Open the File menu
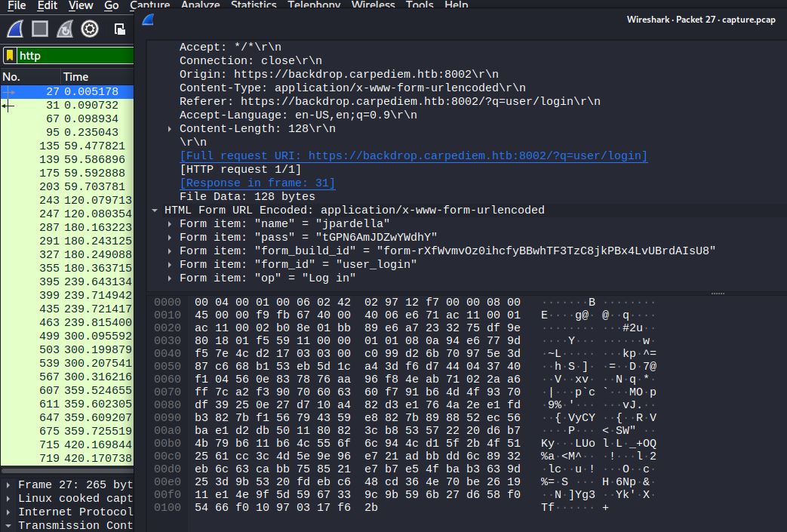Screen dimensions: 787x532 click(x=17, y=5)
